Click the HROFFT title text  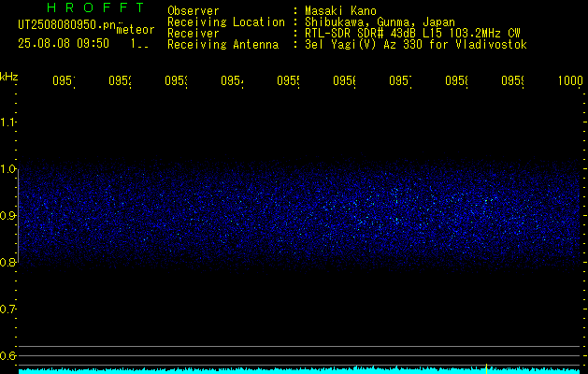[95, 7]
